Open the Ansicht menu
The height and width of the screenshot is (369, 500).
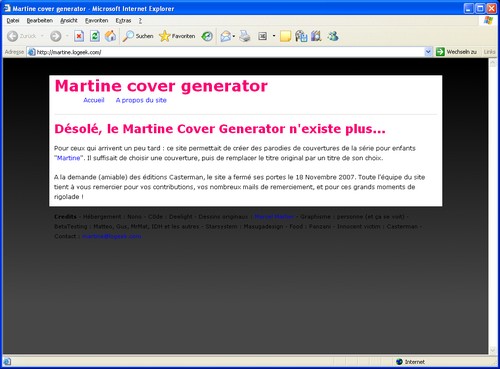pyautogui.click(x=69, y=21)
